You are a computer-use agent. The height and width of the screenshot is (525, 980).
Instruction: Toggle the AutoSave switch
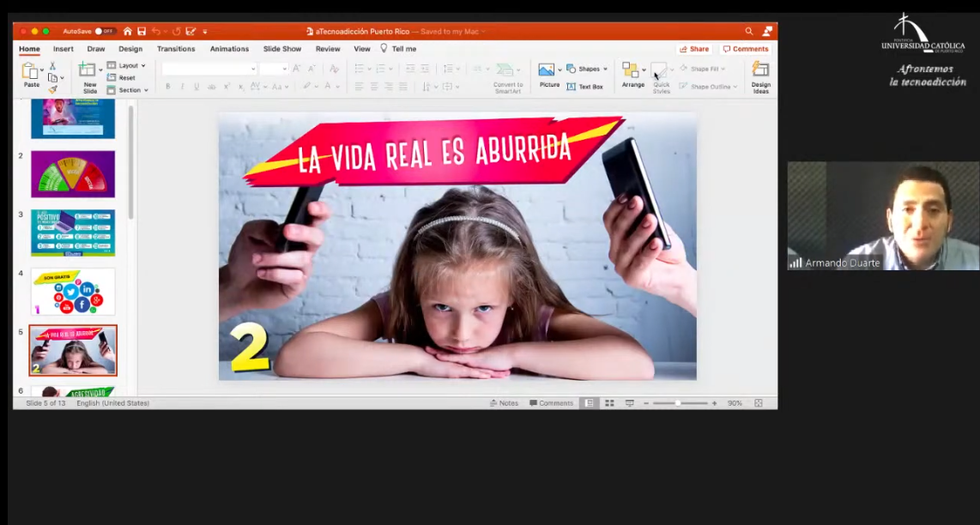pos(104,31)
